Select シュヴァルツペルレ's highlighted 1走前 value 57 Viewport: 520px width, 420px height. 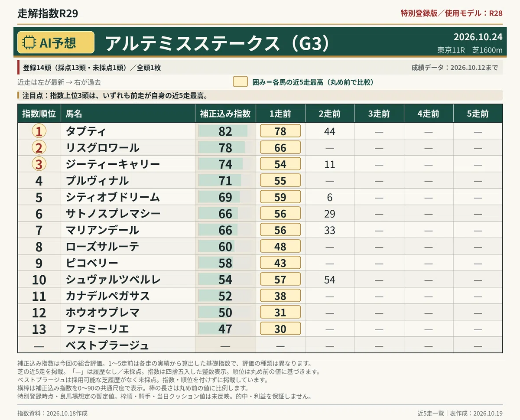(280, 280)
